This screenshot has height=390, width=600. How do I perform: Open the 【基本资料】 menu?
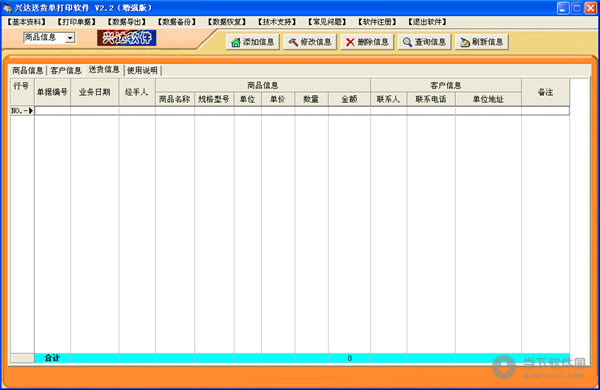tap(26, 22)
